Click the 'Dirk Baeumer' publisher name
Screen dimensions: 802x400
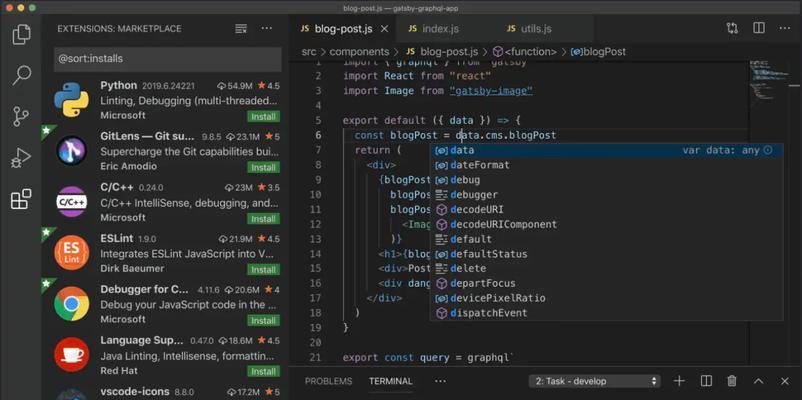tap(132, 269)
